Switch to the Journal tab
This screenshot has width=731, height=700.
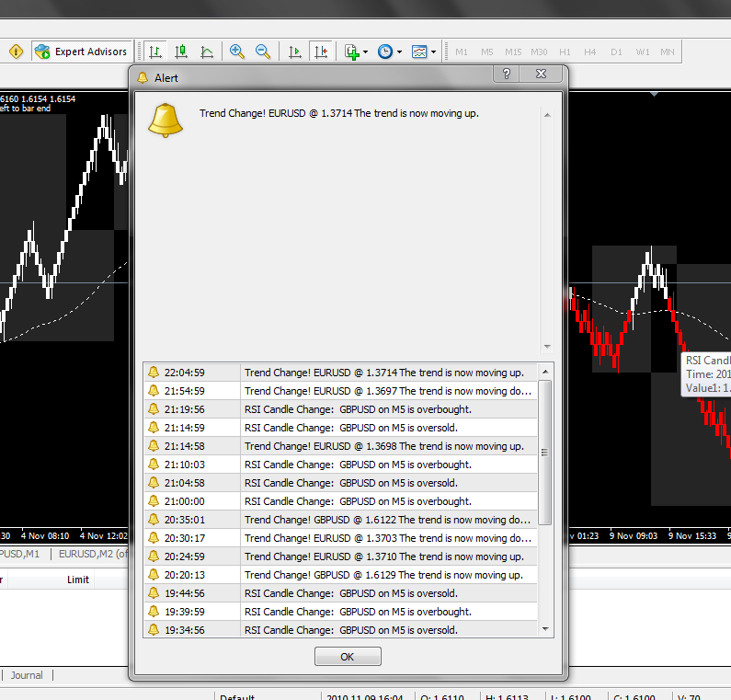click(x=27, y=675)
